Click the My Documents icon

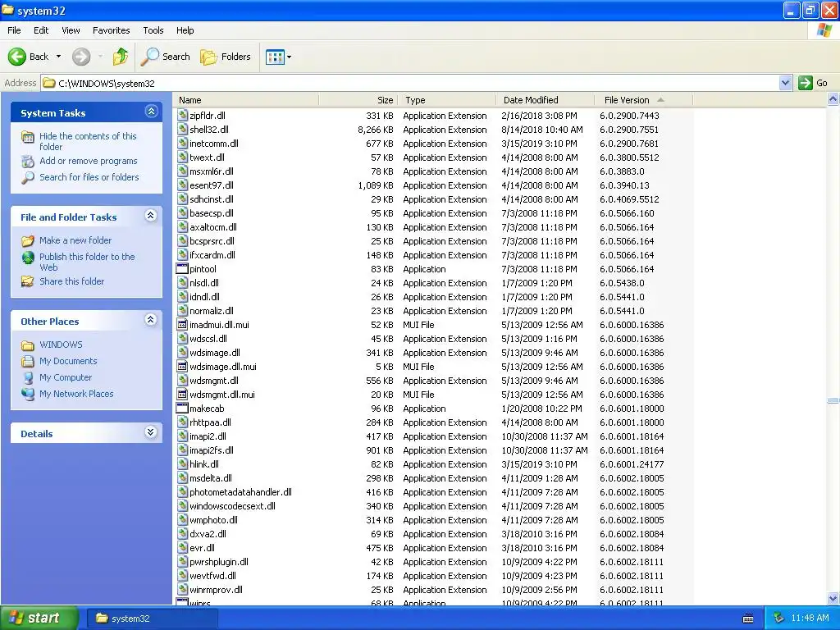(28, 361)
